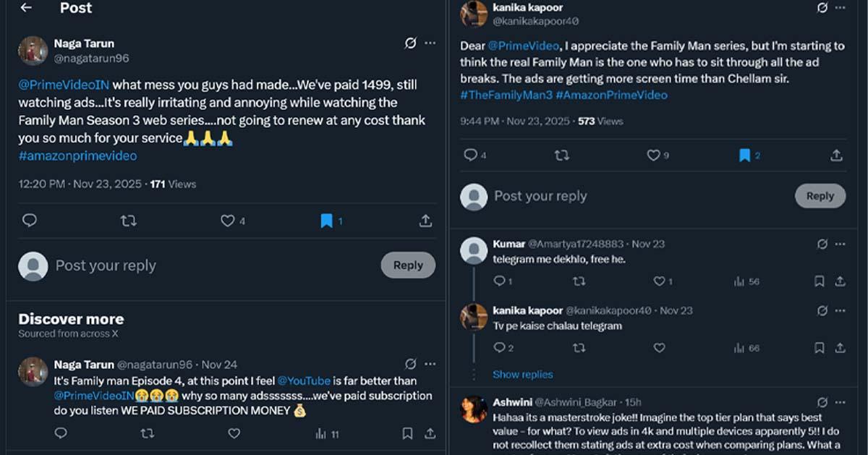Open reply comments on kanika kapoor's post

[470, 155]
